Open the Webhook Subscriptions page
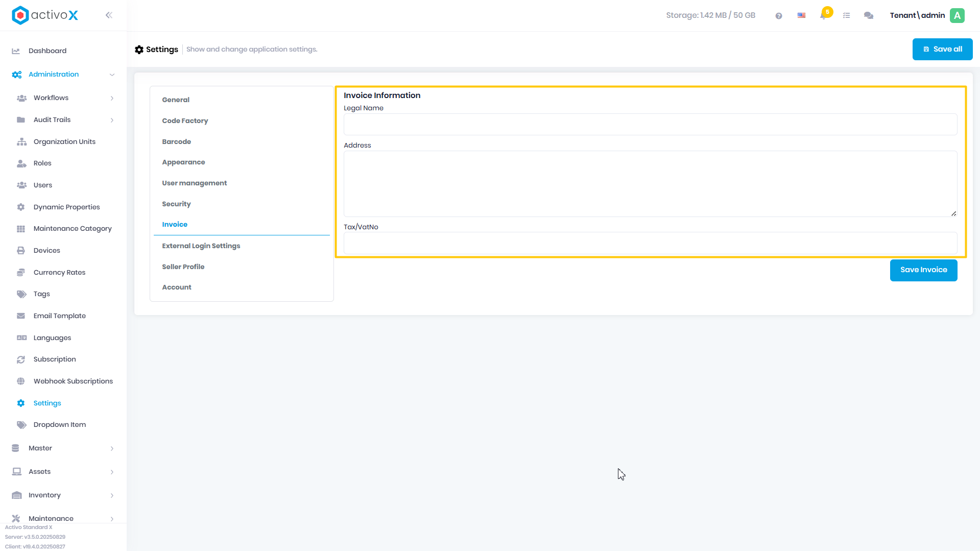 73,381
